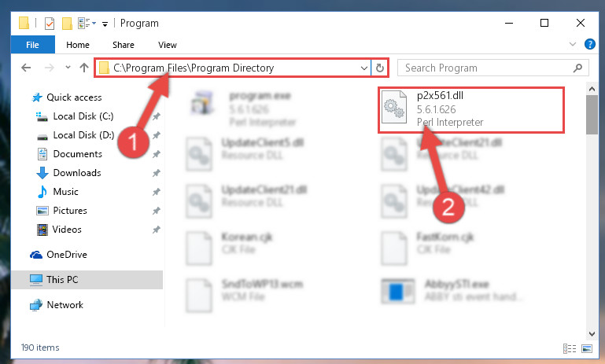Select the p2x561.dll file
The width and height of the screenshot is (605, 364).
[470, 110]
